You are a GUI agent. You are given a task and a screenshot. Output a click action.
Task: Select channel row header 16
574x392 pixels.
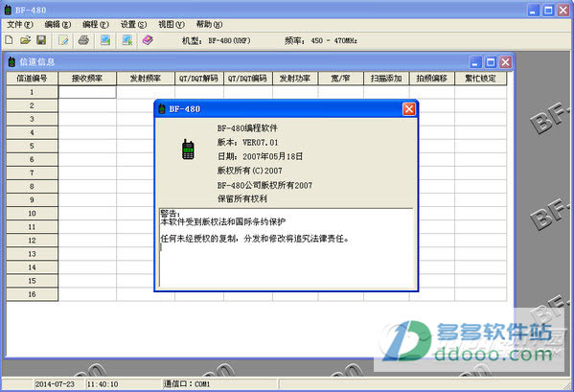tap(32, 294)
